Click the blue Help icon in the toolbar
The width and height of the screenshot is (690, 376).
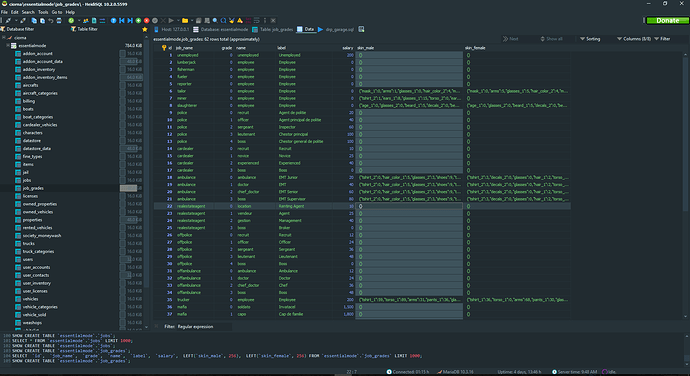114,20
